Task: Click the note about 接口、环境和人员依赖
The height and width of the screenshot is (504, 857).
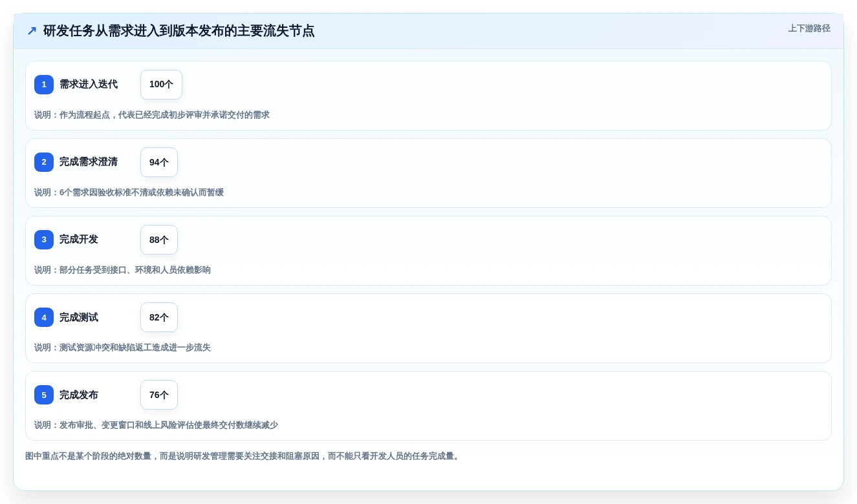Action: 122,270
